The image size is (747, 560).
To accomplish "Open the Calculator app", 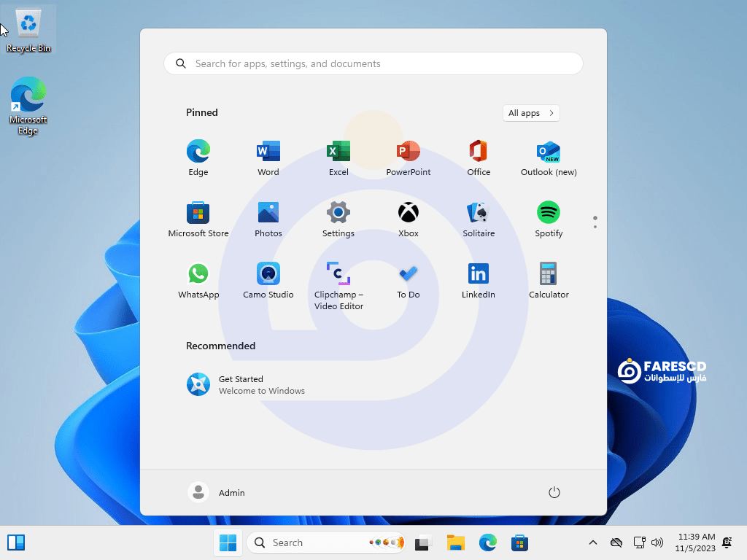I will 549,281.
